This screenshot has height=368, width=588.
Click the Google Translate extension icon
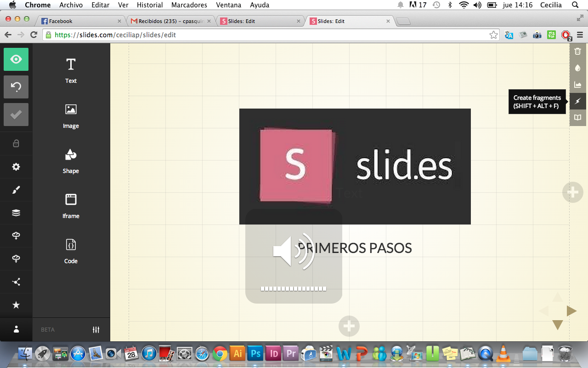point(509,35)
